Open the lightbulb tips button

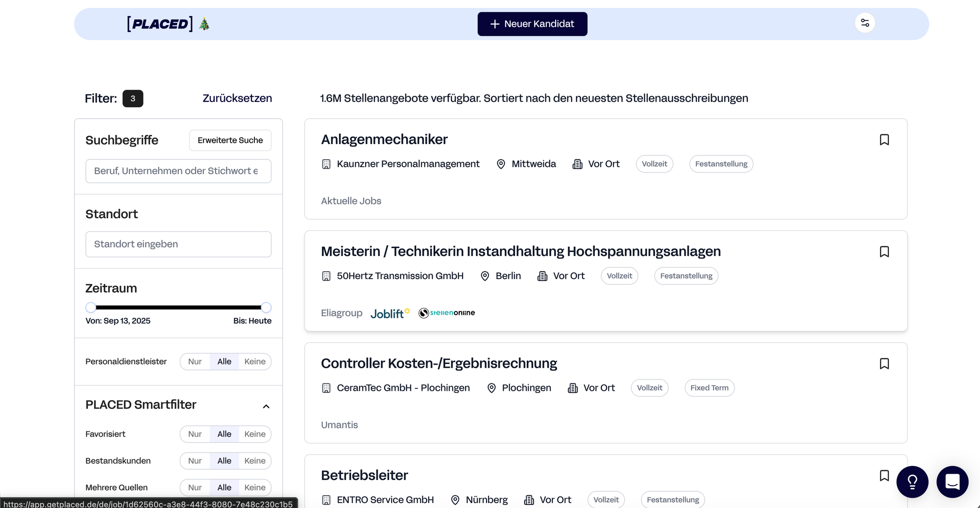pos(912,482)
